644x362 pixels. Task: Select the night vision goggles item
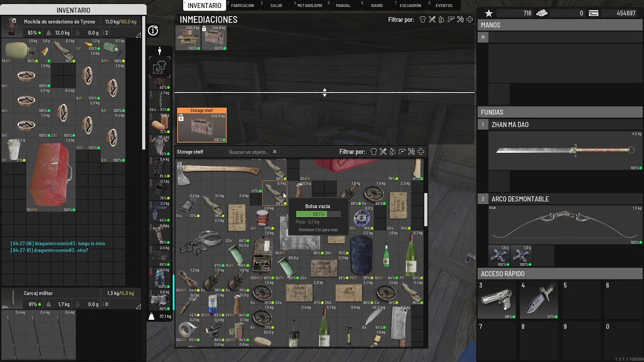tap(201, 243)
